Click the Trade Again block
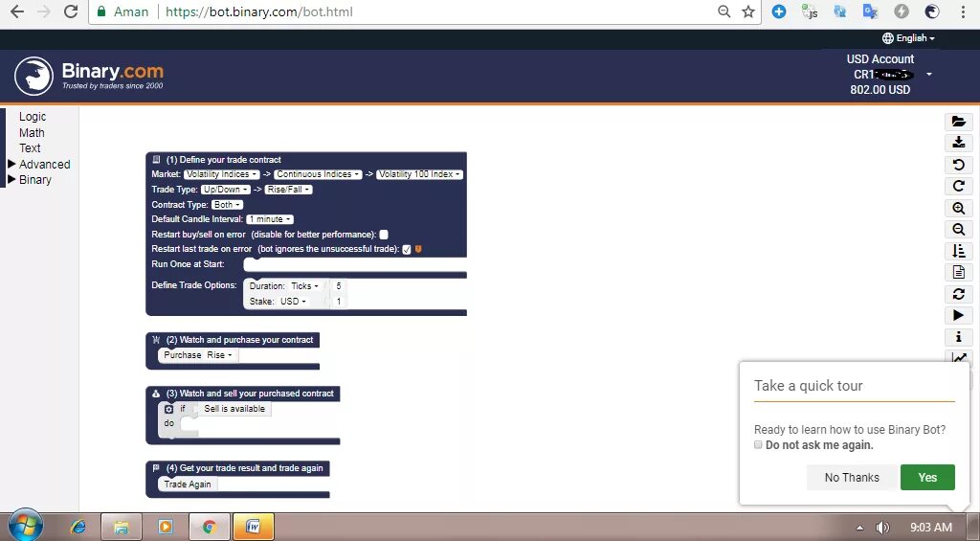 (188, 485)
